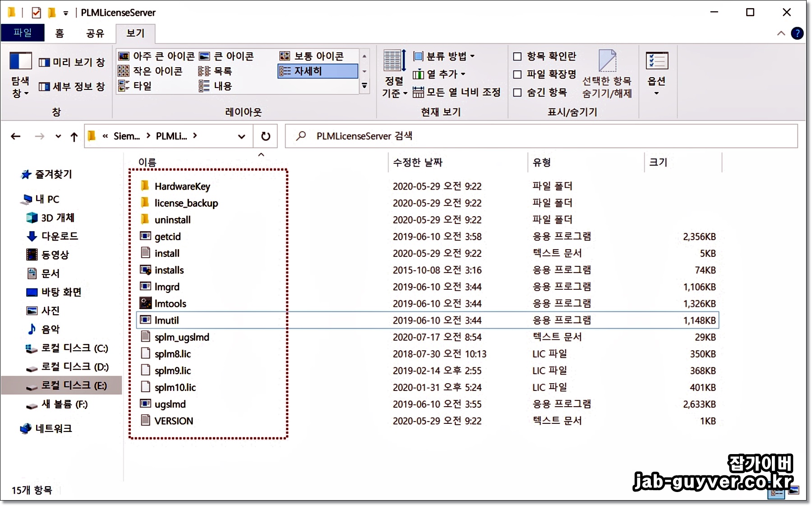Toggle the 미리 보기 창 preview pane
The height and width of the screenshot is (506, 812).
click(x=72, y=62)
